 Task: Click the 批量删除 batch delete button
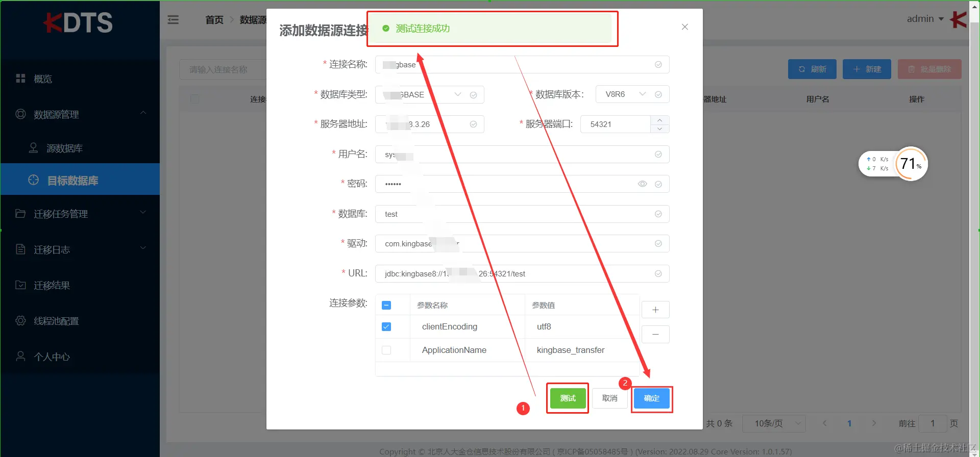(x=929, y=69)
